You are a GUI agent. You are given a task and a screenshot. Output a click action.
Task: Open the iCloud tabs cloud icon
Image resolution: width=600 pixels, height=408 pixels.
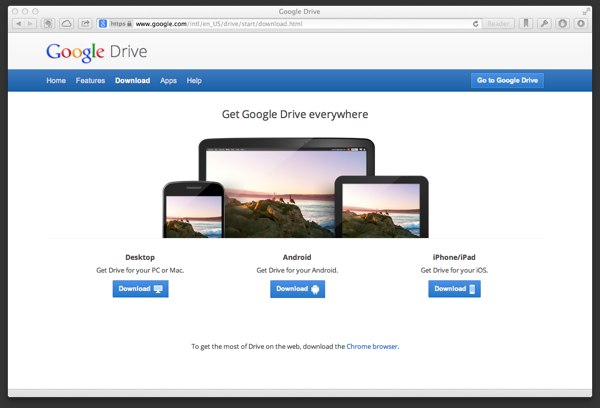pos(66,24)
